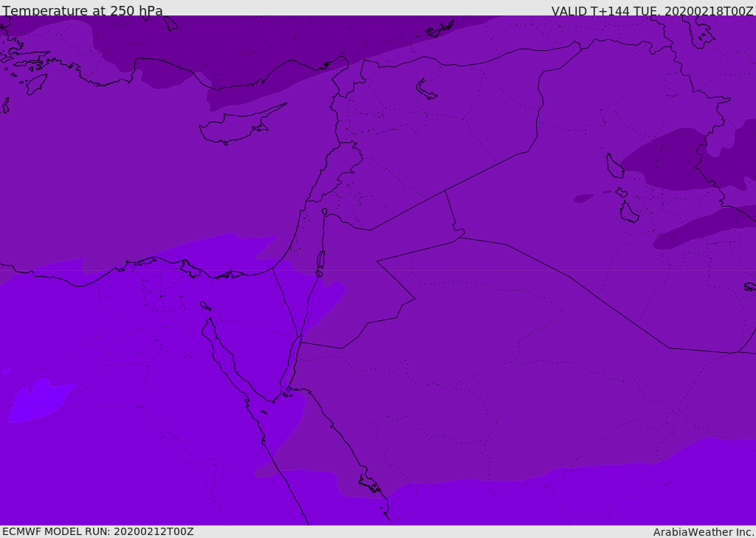Click the small islands off the Saudi Red Sea coast
The image size is (756, 538).
pyautogui.click(x=369, y=483)
